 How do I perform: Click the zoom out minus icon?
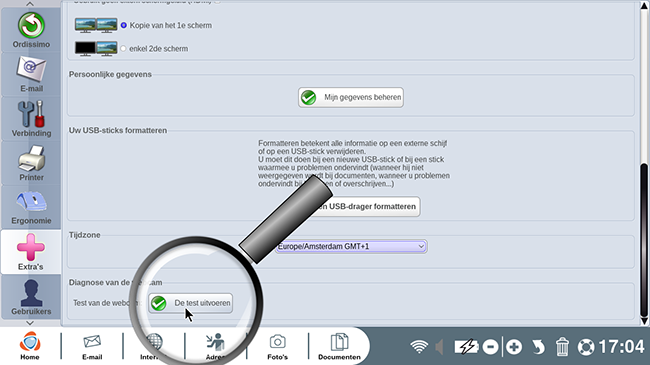click(x=490, y=347)
